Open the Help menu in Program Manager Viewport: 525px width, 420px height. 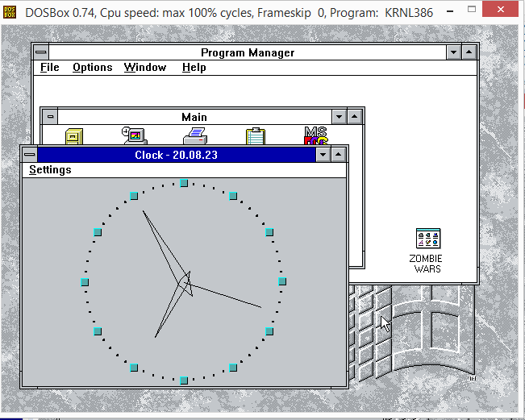point(194,68)
